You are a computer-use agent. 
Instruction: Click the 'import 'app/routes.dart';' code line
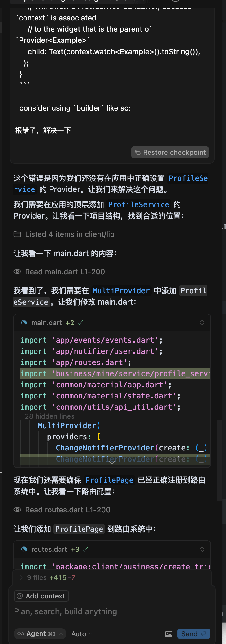76,363
